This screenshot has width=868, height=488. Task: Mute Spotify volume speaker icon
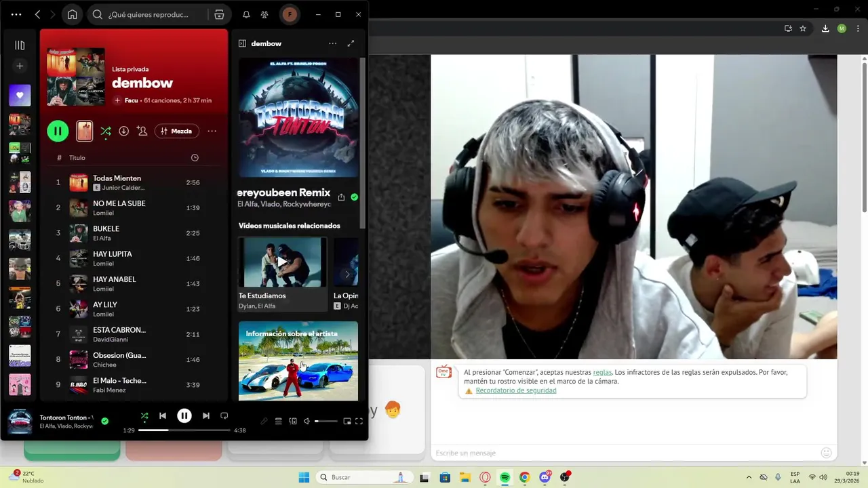(307, 421)
